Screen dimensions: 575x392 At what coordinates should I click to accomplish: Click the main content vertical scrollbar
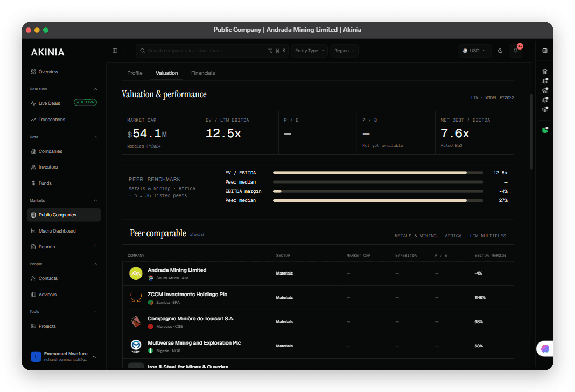[x=531, y=131]
